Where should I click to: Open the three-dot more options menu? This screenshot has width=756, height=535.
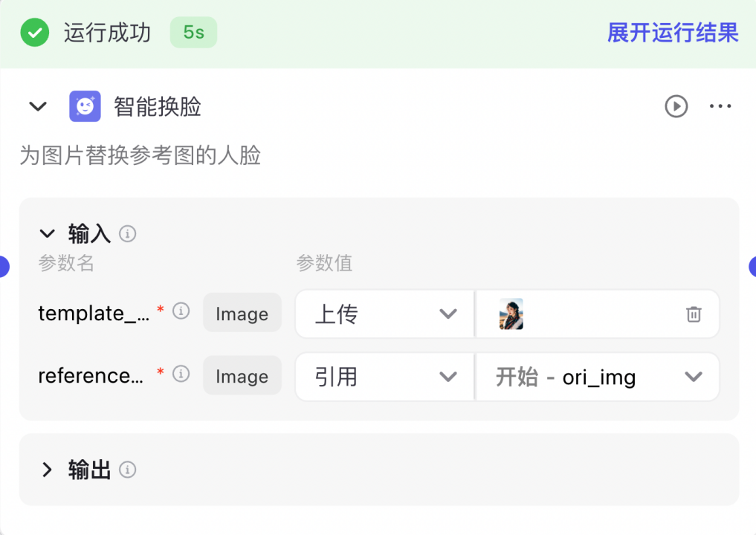[x=720, y=106]
